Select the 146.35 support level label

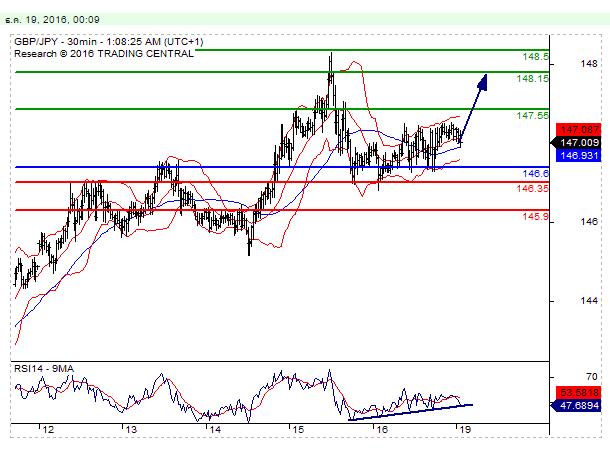click(x=532, y=189)
